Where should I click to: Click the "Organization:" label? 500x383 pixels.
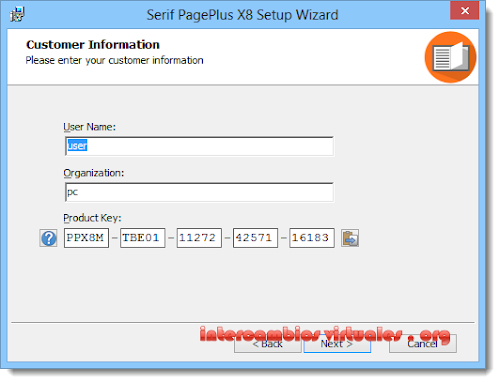tap(94, 173)
